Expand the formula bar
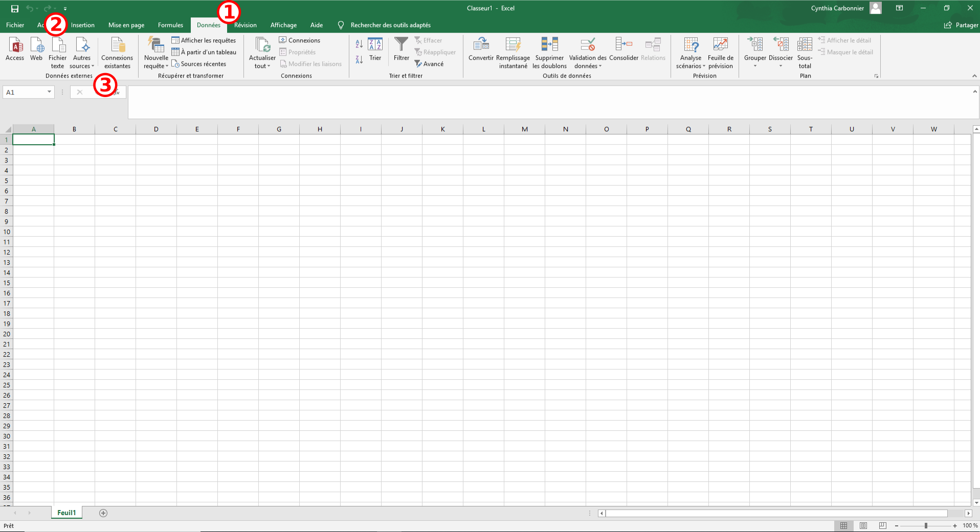 click(975, 92)
